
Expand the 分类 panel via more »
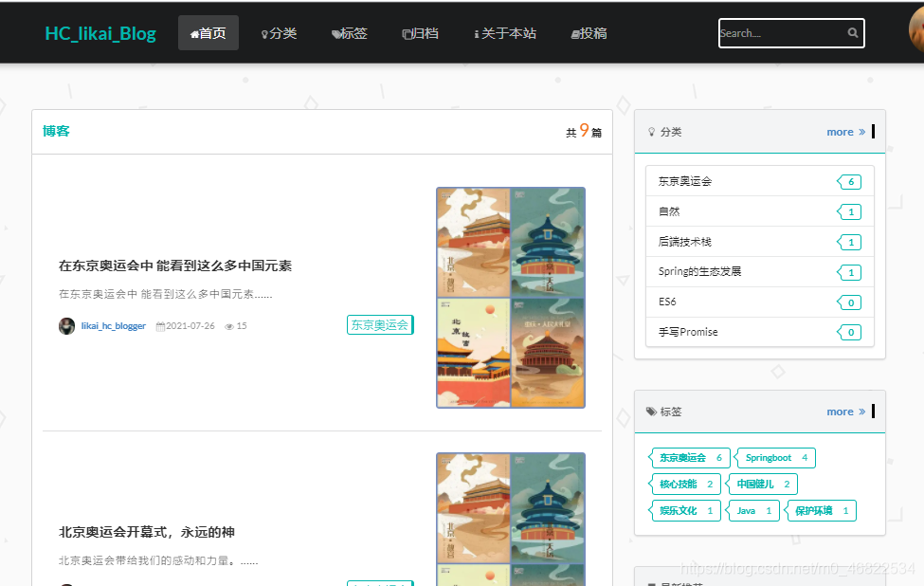845,132
